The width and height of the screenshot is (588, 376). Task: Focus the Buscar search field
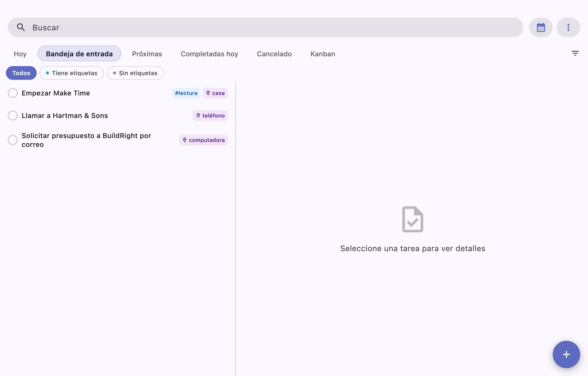click(x=265, y=27)
